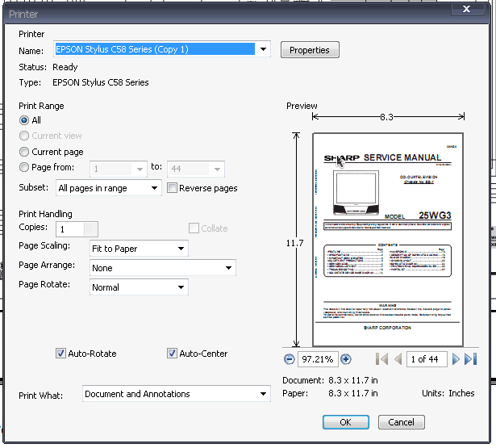Expand the Print What dropdown
This screenshot has width=496, height=448.
coord(263,394)
